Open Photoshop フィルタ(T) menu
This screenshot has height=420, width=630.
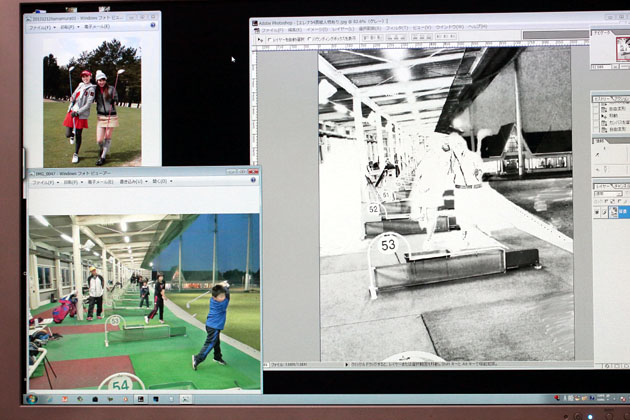coord(396,29)
